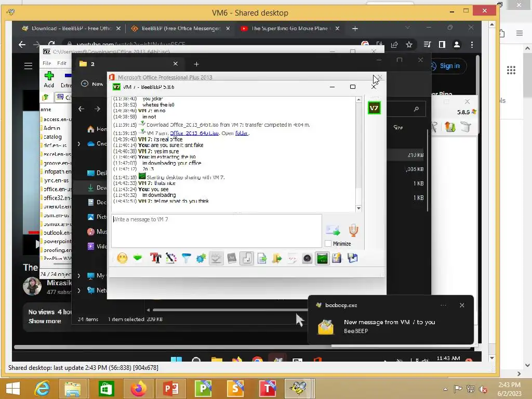Click the V7 user avatar in chat
The image size is (532, 399).
pyautogui.click(x=374, y=108)
